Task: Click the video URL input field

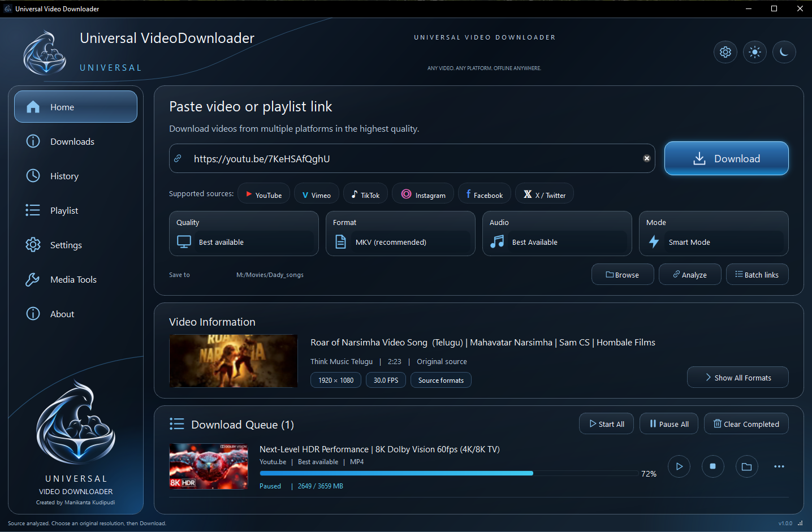Action: click(412, 158)
